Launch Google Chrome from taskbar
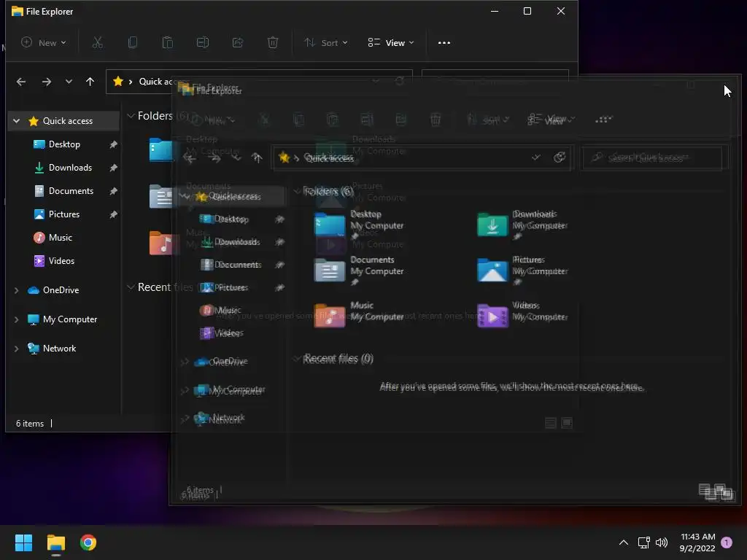 point(88,542)
